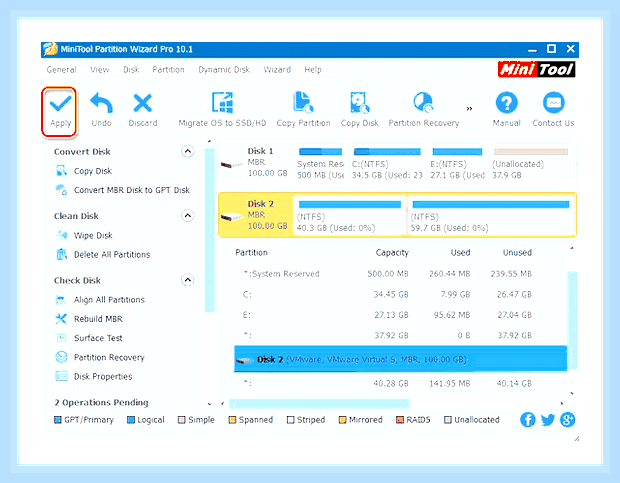Click the Spanned legend color box

click(232, 420)
